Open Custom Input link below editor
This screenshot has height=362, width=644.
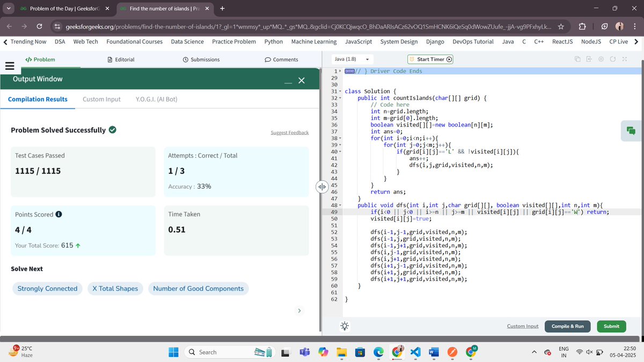(x=523, y=326)
